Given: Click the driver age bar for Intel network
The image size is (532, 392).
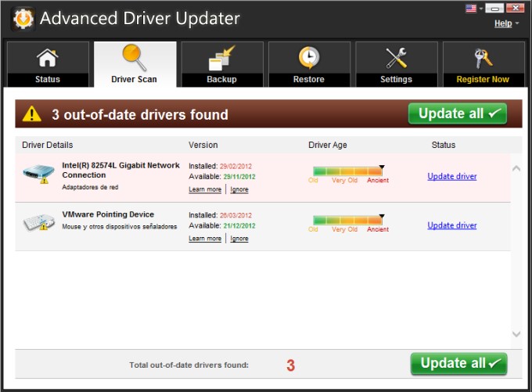Looking at the screenshot, I should tap(348, 171).
